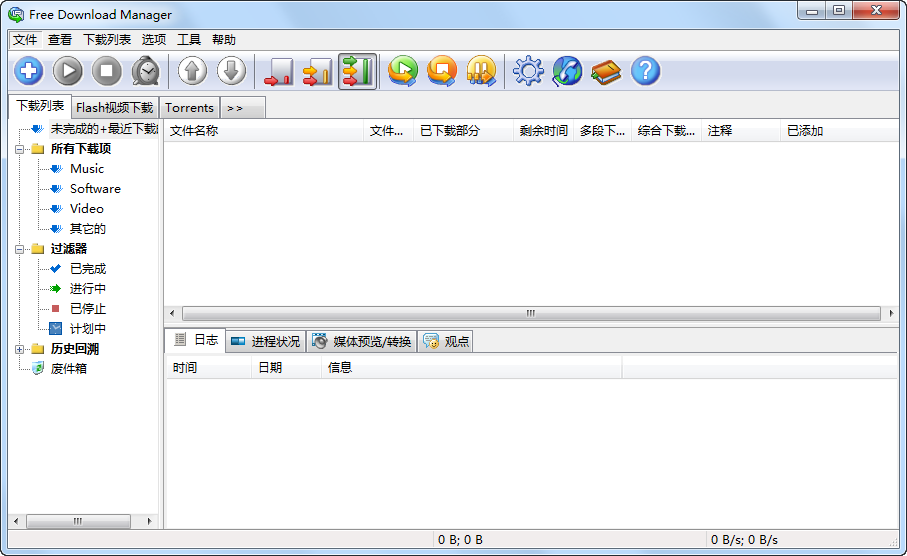Click the blue plus add download icon

pyautogui.click(x=29, y=72)
